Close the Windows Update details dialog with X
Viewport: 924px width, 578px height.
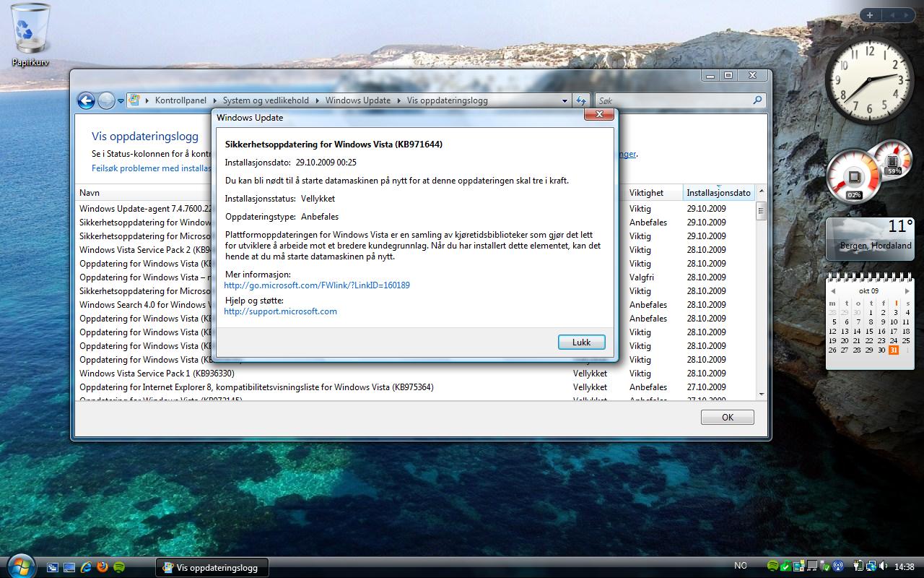click(x=598, y=115)
